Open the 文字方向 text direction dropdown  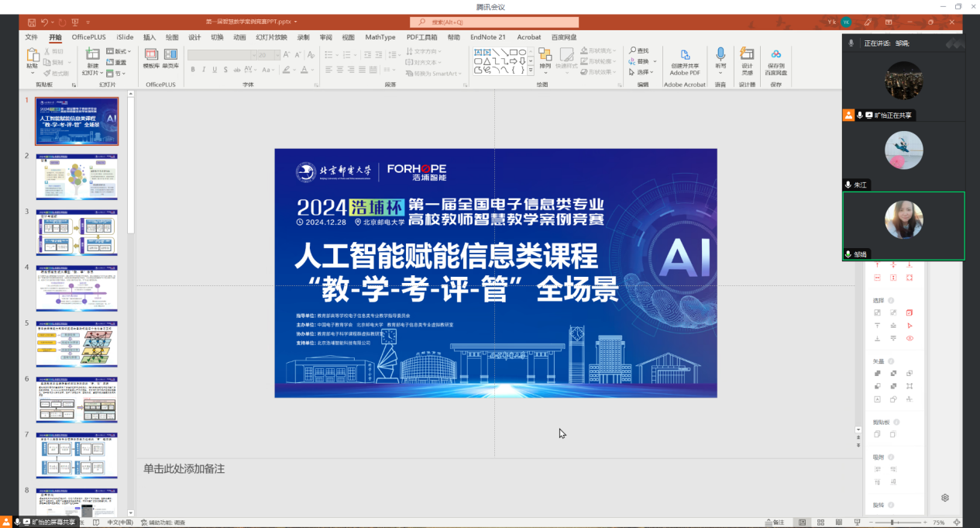pos(424,51)
